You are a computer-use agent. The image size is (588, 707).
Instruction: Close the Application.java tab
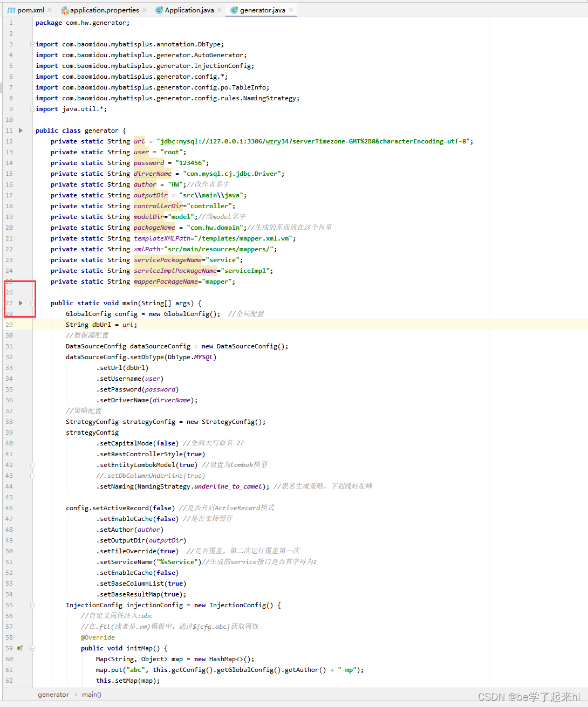[x=220, y=10]
